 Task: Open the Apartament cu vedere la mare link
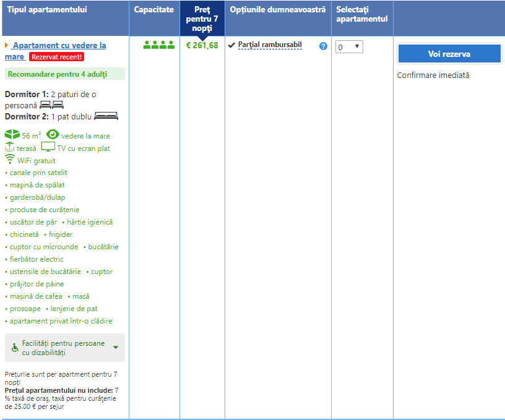pos(59,46)
